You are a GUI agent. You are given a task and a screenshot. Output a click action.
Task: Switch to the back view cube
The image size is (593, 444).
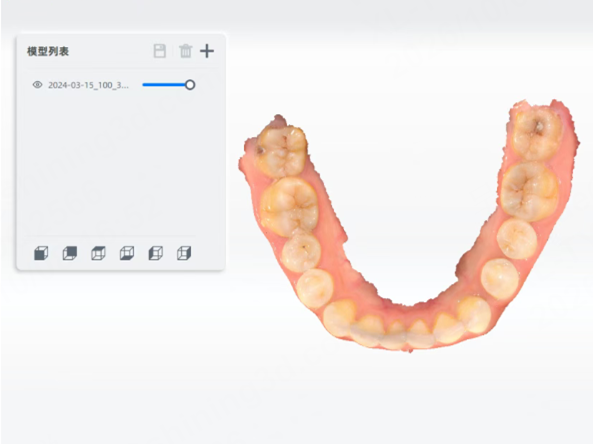pos(70,253)
